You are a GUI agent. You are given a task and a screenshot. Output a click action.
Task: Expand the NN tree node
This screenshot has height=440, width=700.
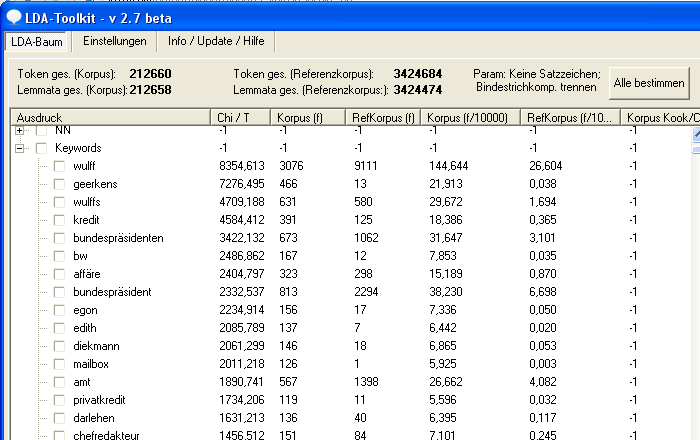[20, 131]
